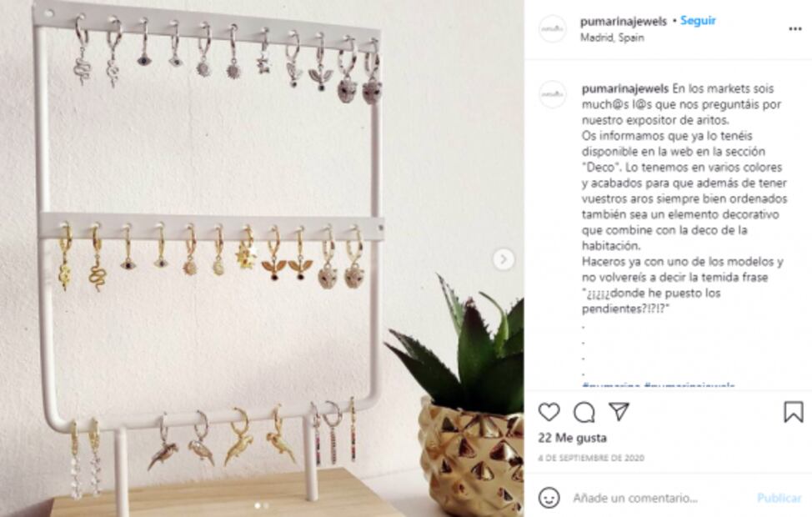Open pumarinajewels username in caption
The image size is (812, 517).
pyautogui.click(x=625, y=88)
